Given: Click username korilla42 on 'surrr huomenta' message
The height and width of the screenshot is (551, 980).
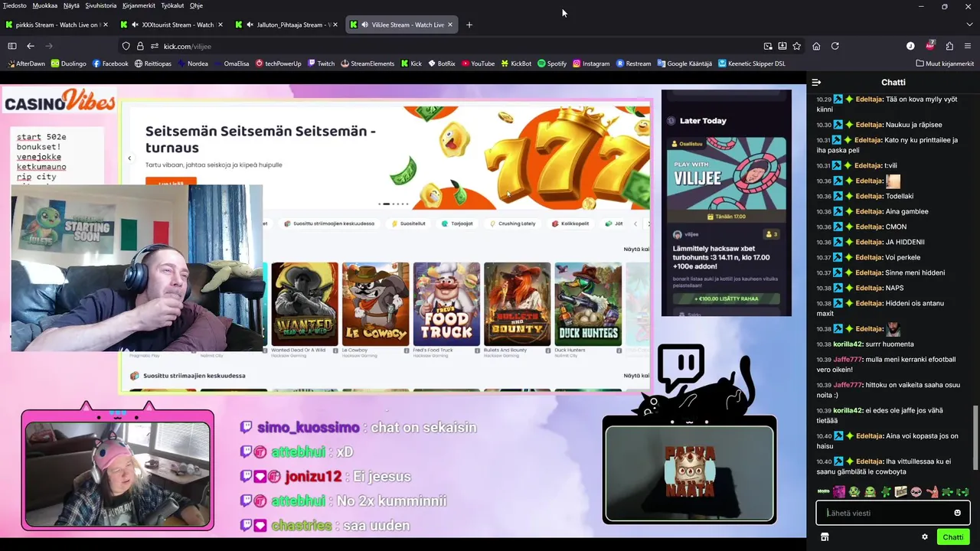Looking at the screenshot, I should 848,344.
